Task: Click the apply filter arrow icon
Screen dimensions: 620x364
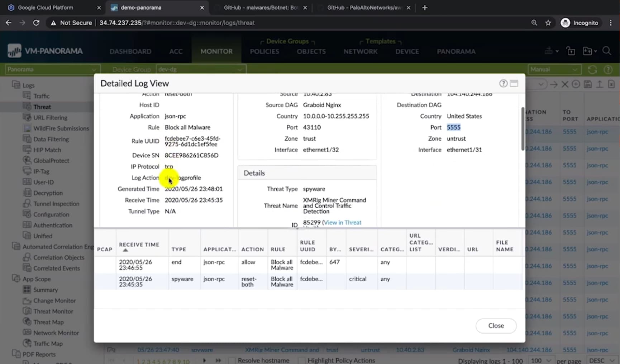Action: [x=554, y=84]
